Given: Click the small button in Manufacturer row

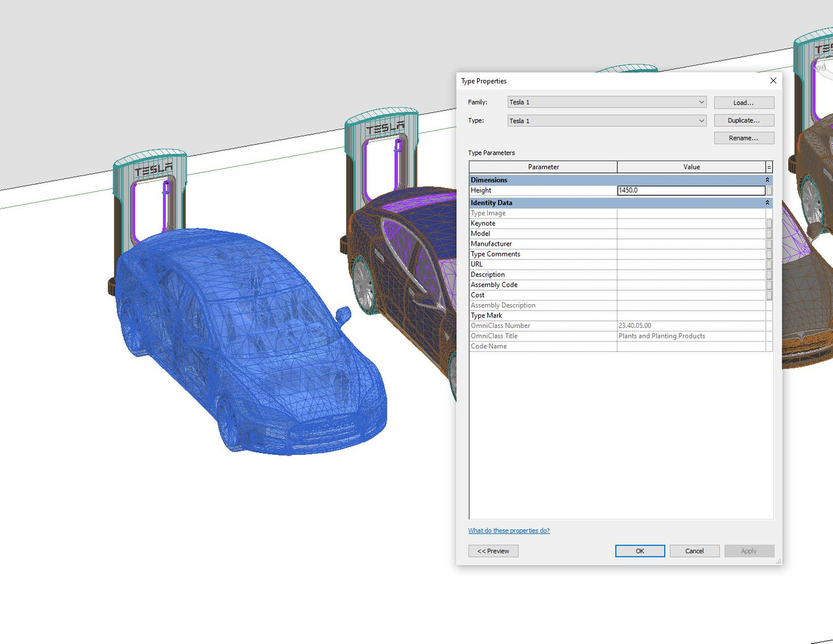Looking at the screenshot, I should (769, 244).
